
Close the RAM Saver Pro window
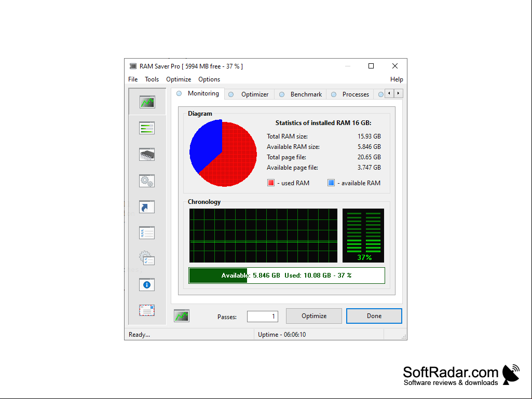tap(395, 66)
